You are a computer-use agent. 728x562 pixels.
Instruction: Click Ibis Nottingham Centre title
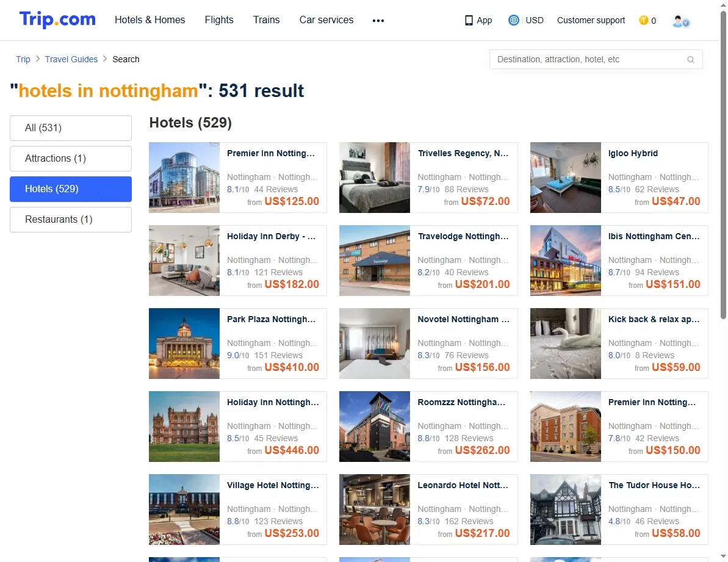coord(654,237)
